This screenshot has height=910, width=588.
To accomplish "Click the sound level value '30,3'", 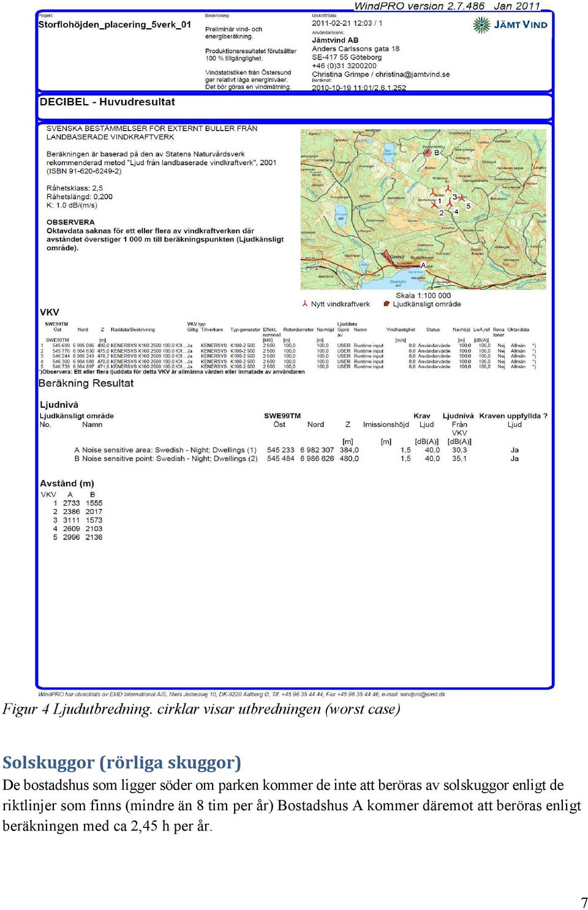I will (459, 450).
